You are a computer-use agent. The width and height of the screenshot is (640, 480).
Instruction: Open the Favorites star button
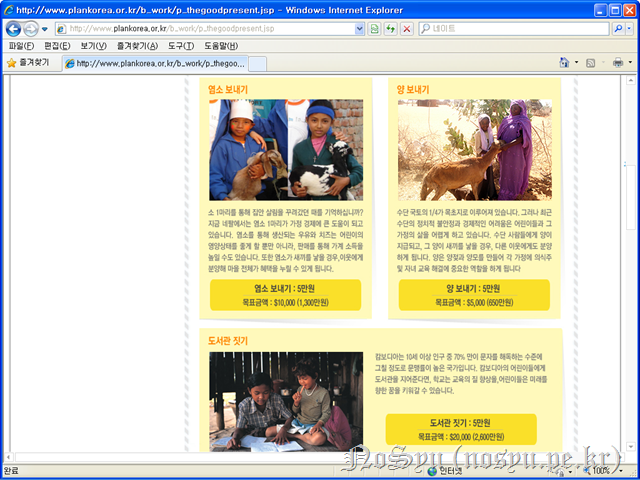click(x=28, y=62)
